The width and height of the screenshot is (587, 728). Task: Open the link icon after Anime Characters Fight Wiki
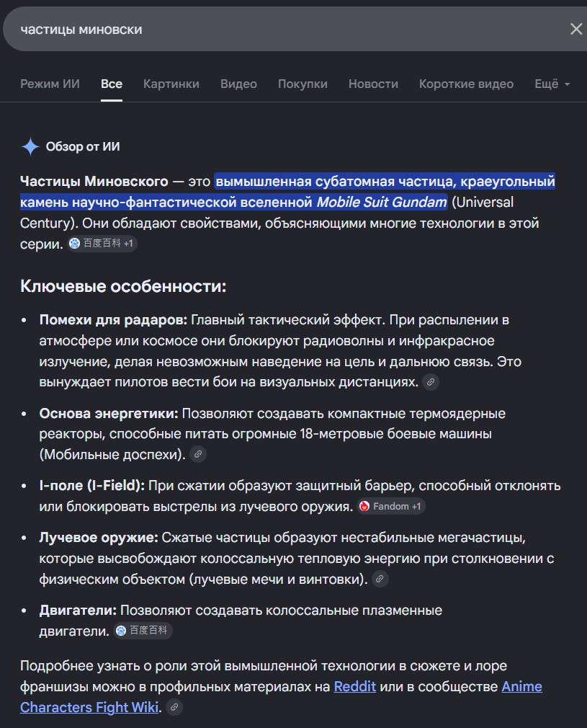tap(174, 707)
